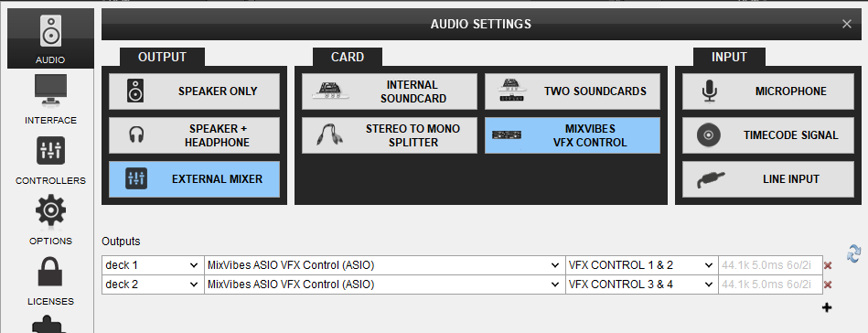Select Speaker Only output mode
868x333 pixels.
(194, 91)
